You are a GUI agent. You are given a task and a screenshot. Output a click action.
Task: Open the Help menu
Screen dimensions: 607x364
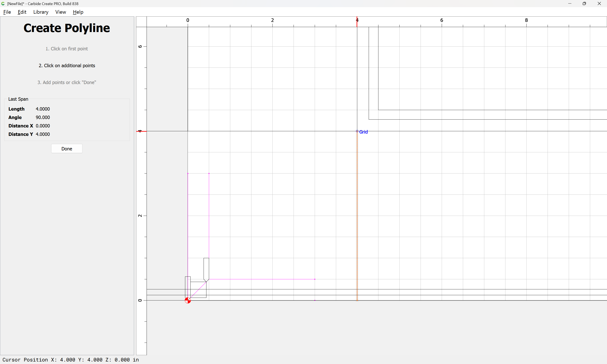point(78,12)
